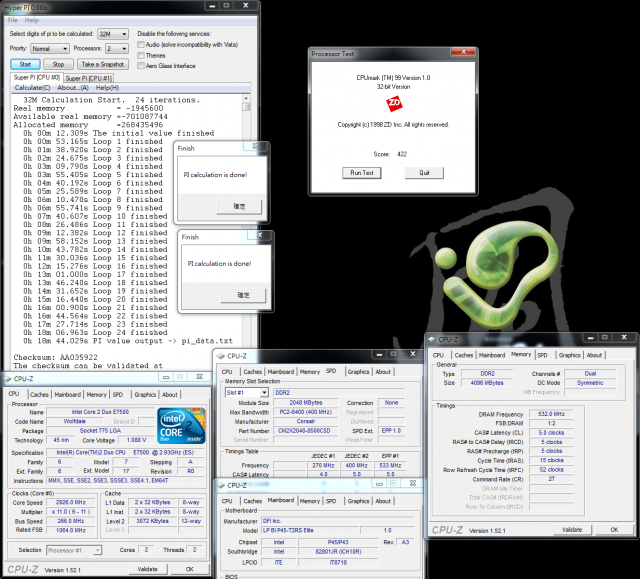The image size is (640, 579).
Task: Click the Start button in Hyper PI
Action: coord(25,64)
